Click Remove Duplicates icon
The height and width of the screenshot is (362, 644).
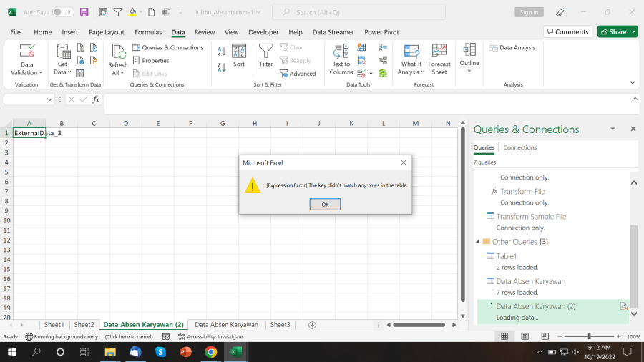click(362, 61)
